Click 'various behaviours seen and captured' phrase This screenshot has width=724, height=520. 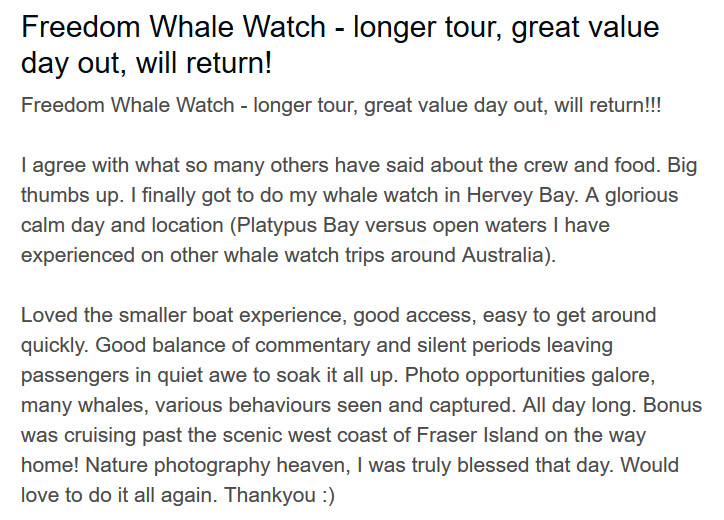(332, 405)
